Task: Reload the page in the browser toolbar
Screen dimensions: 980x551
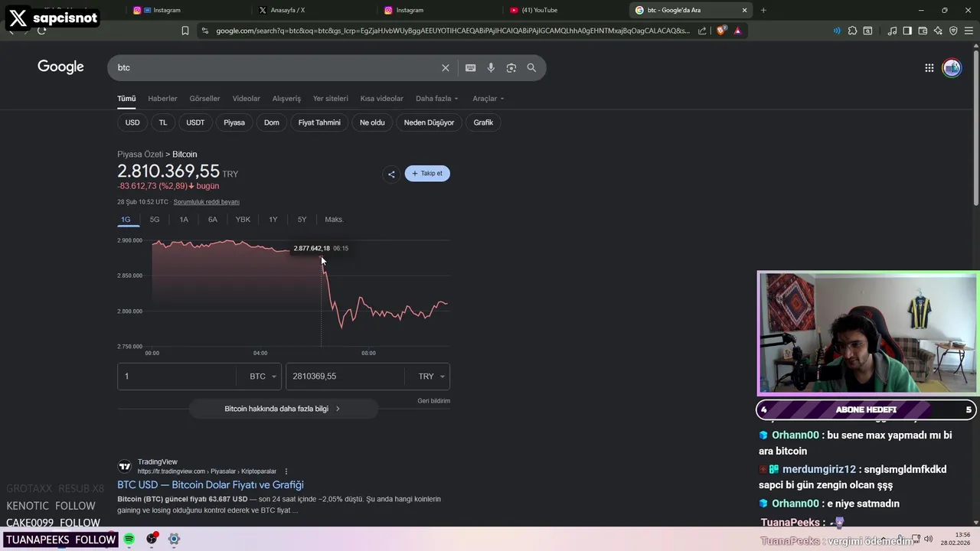Action: pyautogui.click(x=41, y=31)
